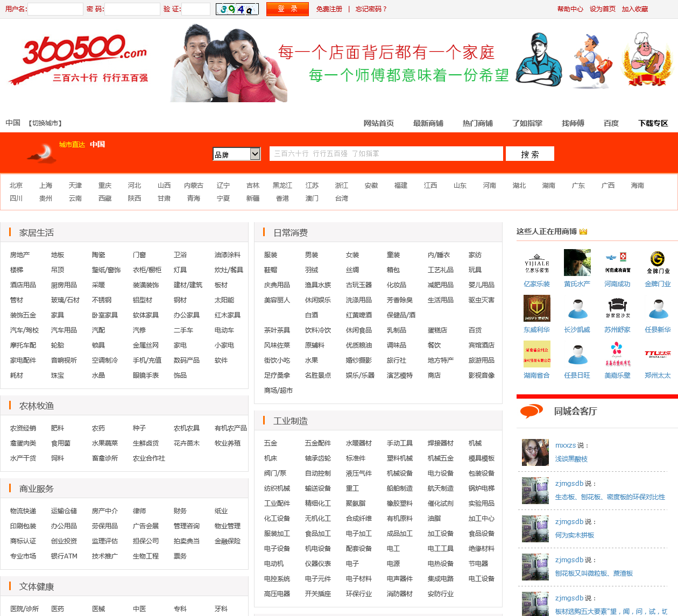Screen dimensions: 678x616
Task: Open 服装 category under 日常消费
Action: pos(271,255)
